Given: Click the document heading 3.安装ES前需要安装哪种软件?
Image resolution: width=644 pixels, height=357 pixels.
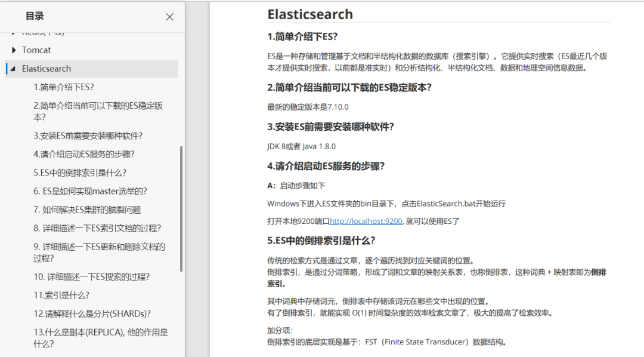Looking at the screenshot, I should [330, 127].
